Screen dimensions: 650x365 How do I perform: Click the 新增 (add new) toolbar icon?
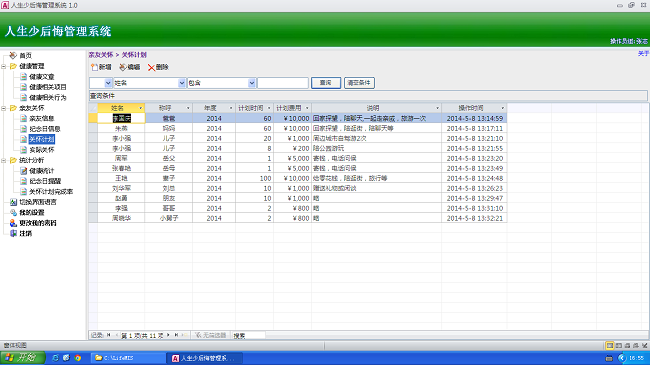click(94, 67)
